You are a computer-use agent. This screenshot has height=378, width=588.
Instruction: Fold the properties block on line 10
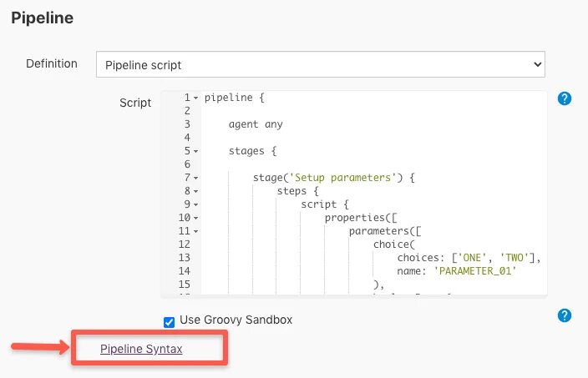point(195,219)
